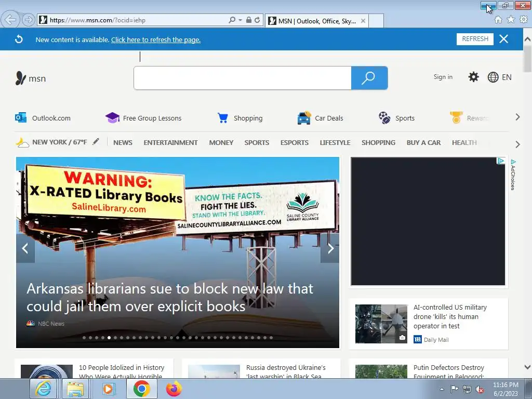The image size is (532, 399).
Task: Click the browser Forward arrow button
Action: click(x=29, y=20)
